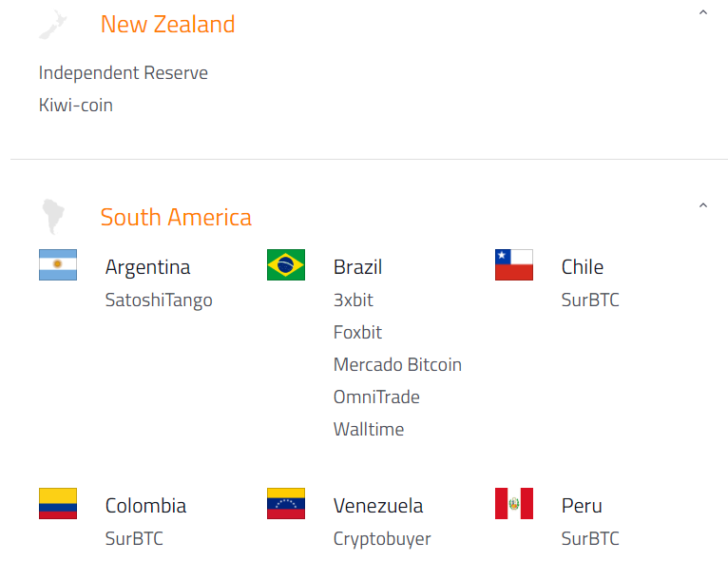Click the Brazil flag icon
This screenshot has height=581, width=728.
coord(286,265)
